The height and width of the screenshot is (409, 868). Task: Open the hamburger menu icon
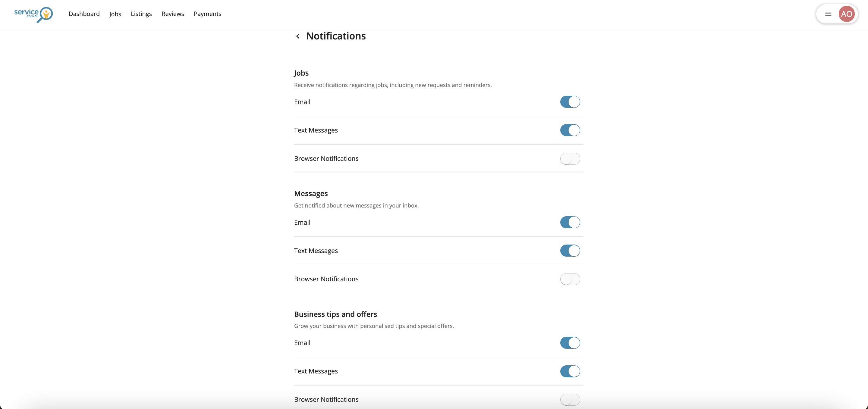(x=828, y=14)
